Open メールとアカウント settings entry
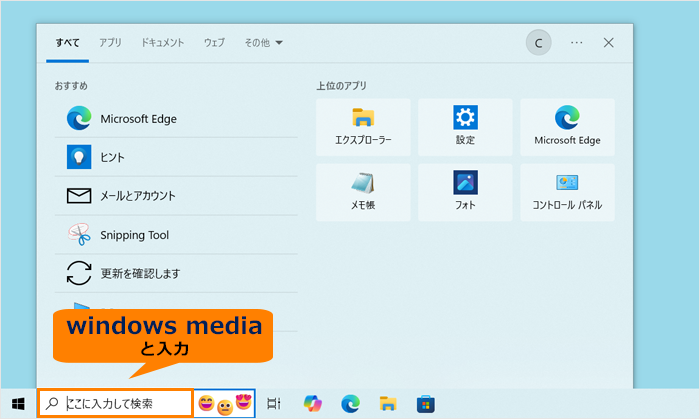Screen dimensions: 700x419 pyautogui.click(x=176, y=196)
